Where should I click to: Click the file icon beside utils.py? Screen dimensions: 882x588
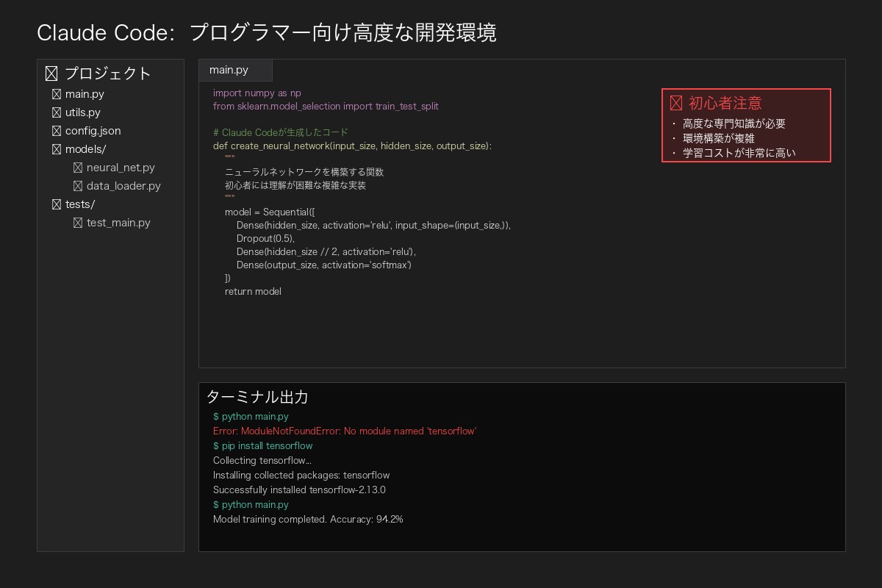(x=57, y=112)
